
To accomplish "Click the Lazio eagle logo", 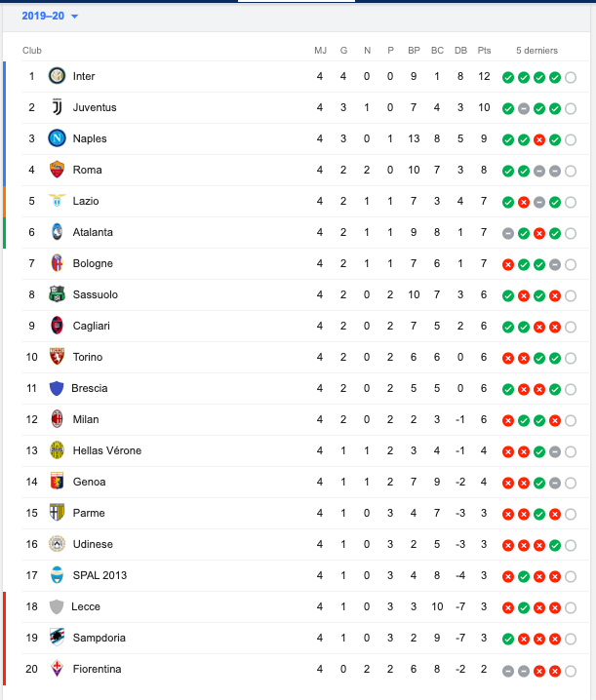I will click(57, 201).
